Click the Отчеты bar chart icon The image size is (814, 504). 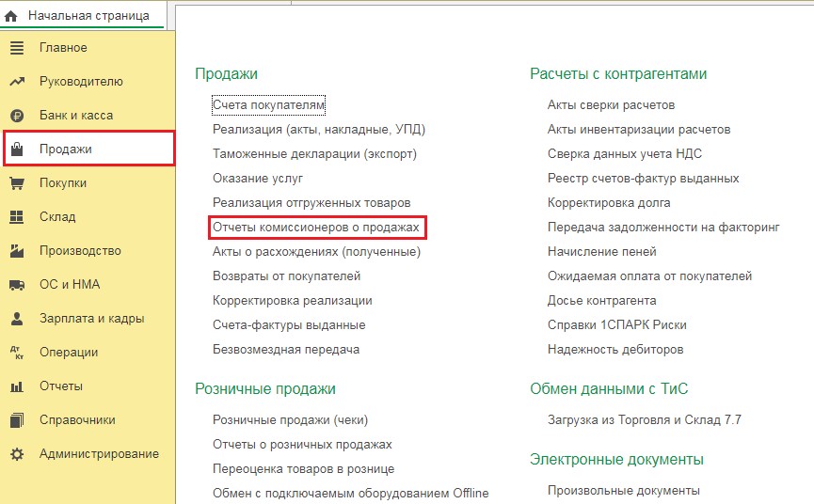[x=17, y=386]
